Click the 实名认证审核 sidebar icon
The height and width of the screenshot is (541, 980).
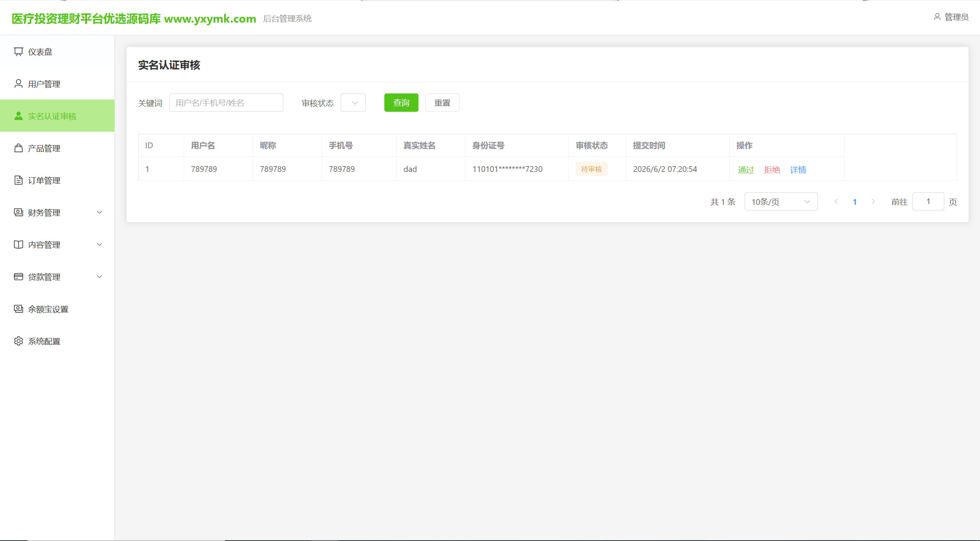(x=18, y=116)
